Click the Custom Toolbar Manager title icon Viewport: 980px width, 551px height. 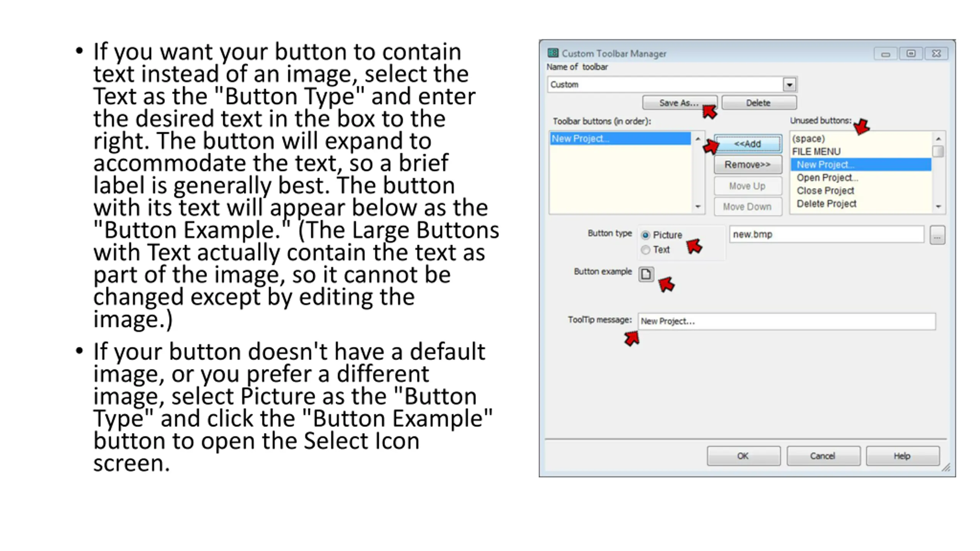tap(553, 53)
